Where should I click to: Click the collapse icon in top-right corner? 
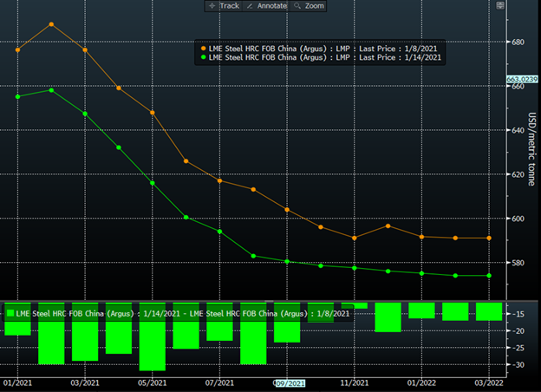[x=498, y=6]
